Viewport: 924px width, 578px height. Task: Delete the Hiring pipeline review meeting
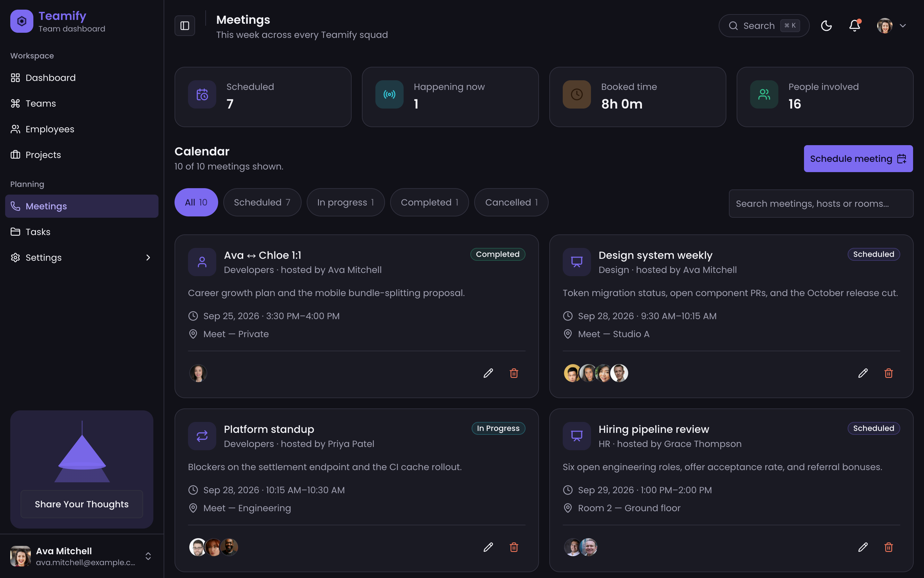tap(888, 547)
